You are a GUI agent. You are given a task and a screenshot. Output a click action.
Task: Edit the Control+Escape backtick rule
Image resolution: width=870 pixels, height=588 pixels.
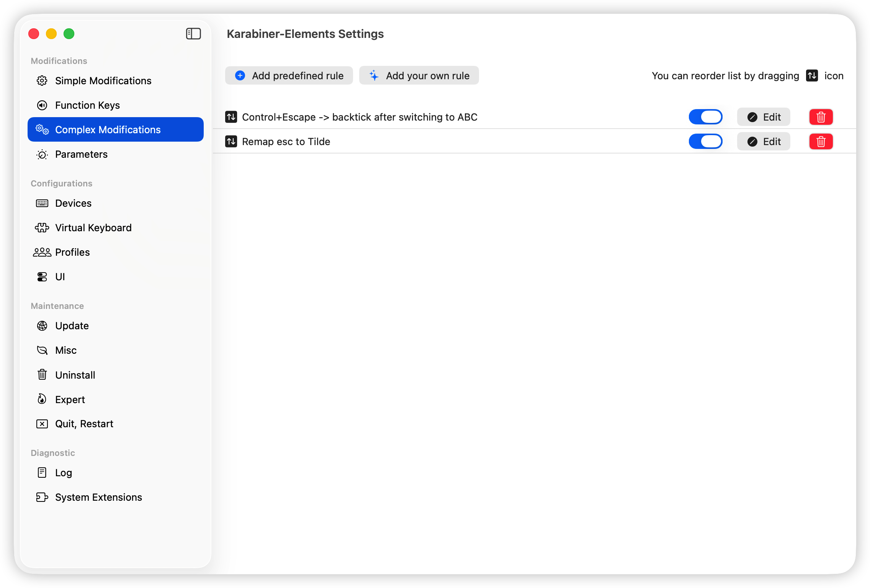coord(764,117)
